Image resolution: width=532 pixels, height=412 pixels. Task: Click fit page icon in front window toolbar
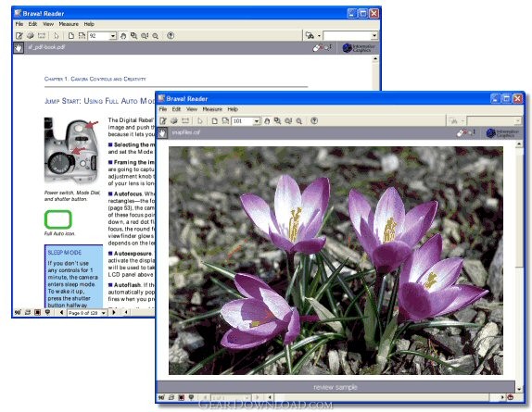(x=215, y=120)
